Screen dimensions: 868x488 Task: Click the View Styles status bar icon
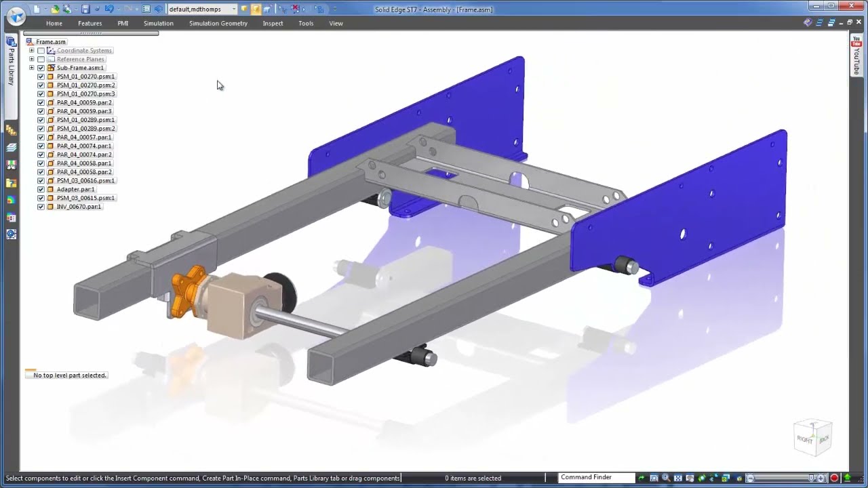(725, 478)
